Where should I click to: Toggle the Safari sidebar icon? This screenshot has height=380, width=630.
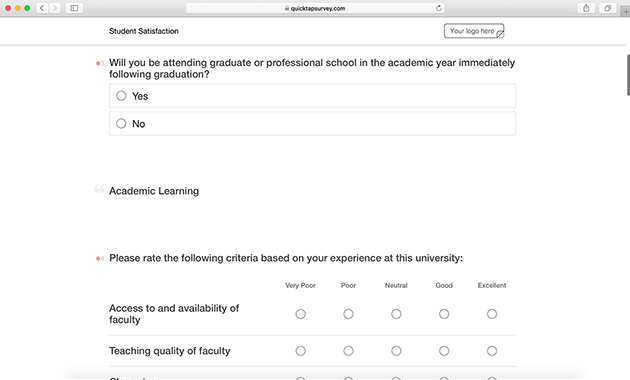(x=74, y=8)
